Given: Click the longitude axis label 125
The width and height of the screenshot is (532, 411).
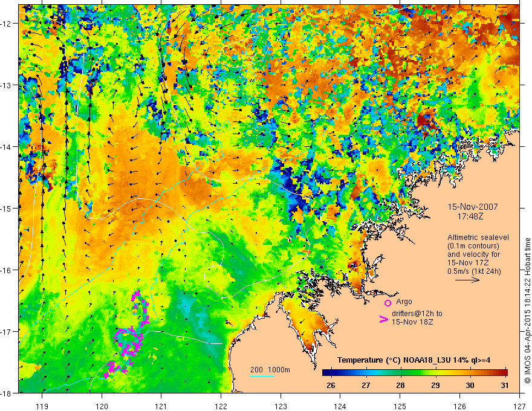Looking at the screenshot, I should 400,406.
